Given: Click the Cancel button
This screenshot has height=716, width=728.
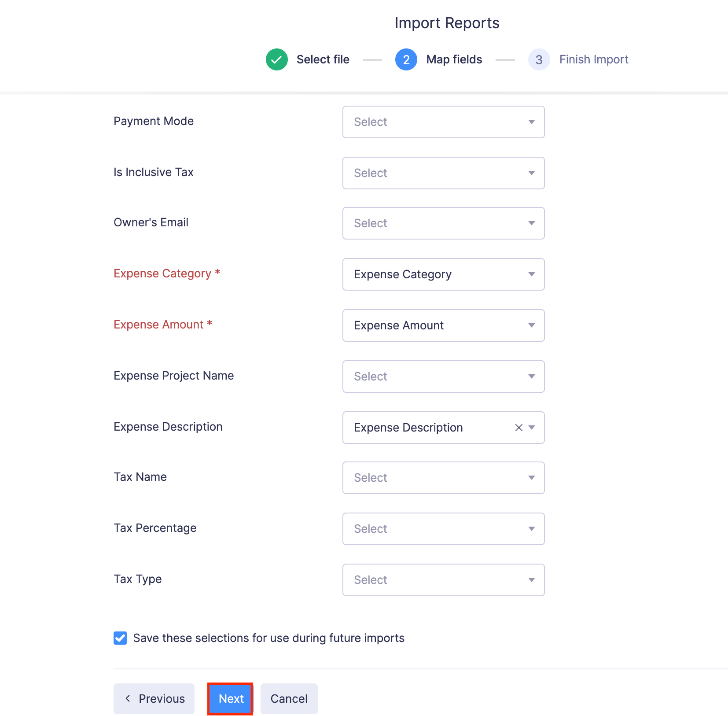Looking at the screenshot, I should (x=289, y=698).
